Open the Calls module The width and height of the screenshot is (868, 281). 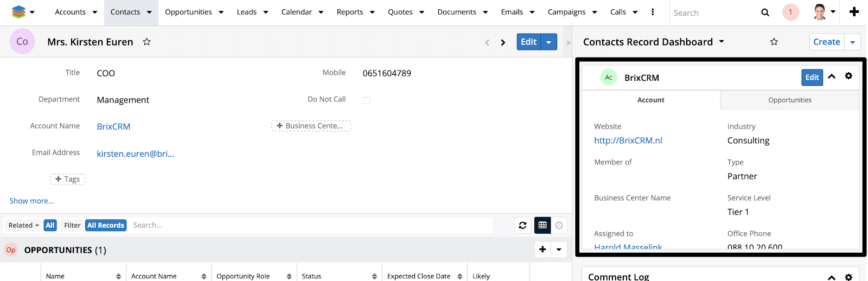(x=618, y=12)
